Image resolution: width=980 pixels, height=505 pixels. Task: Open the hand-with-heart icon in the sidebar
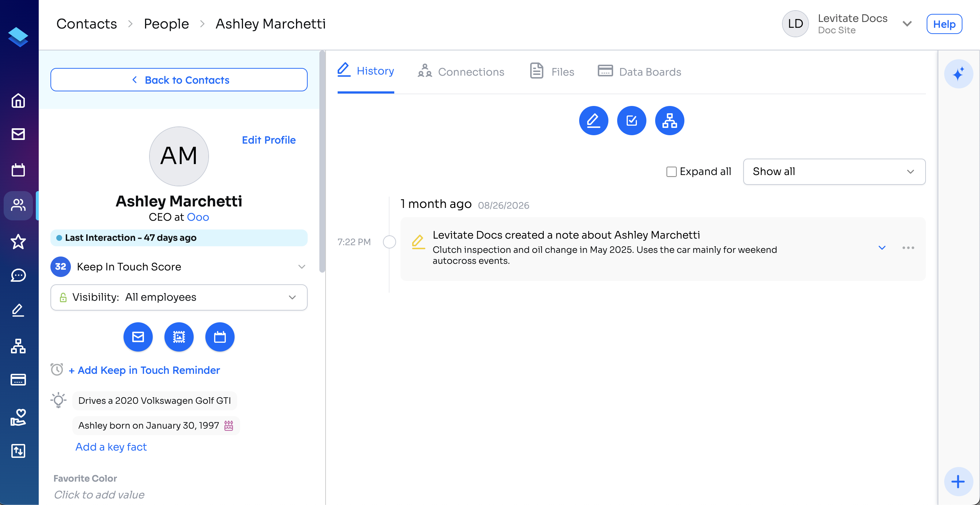click(18, 417)
